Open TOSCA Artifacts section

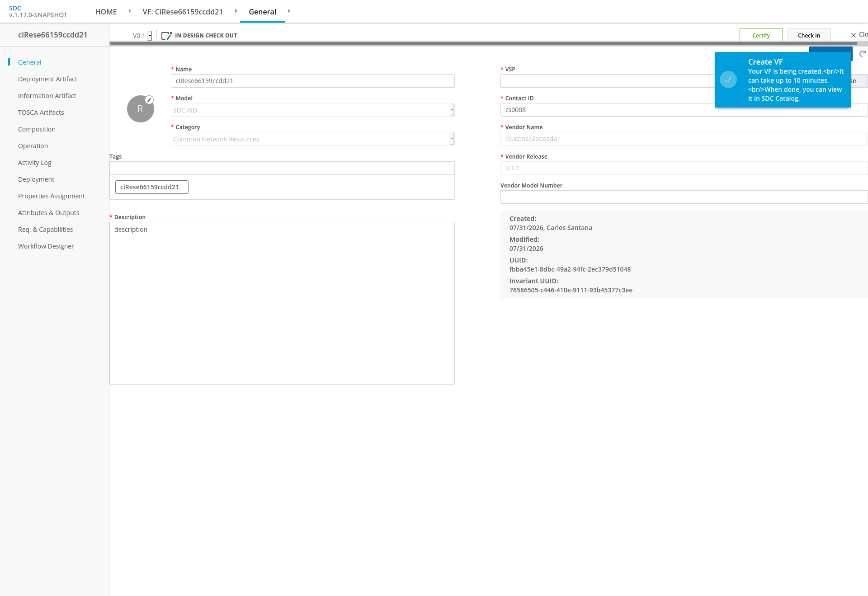[41, 113]
